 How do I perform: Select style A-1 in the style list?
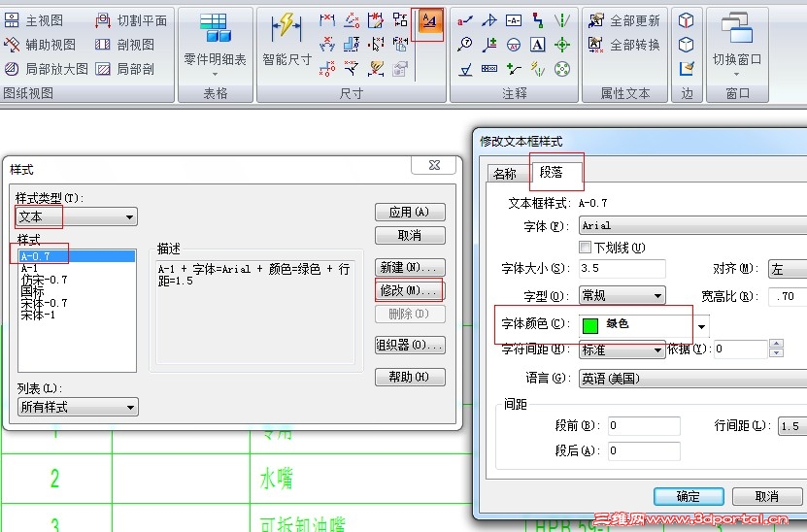click(29, 268)
